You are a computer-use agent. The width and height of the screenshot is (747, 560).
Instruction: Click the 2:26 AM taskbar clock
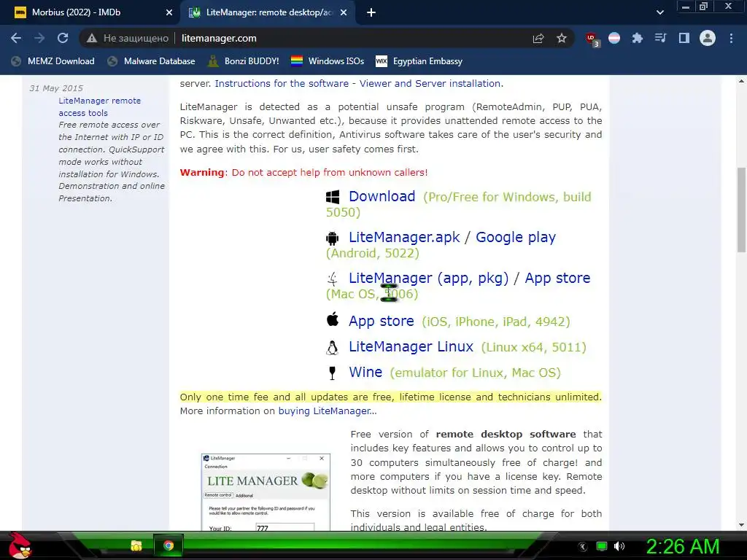pyautogui.click(x=682, y=546)
